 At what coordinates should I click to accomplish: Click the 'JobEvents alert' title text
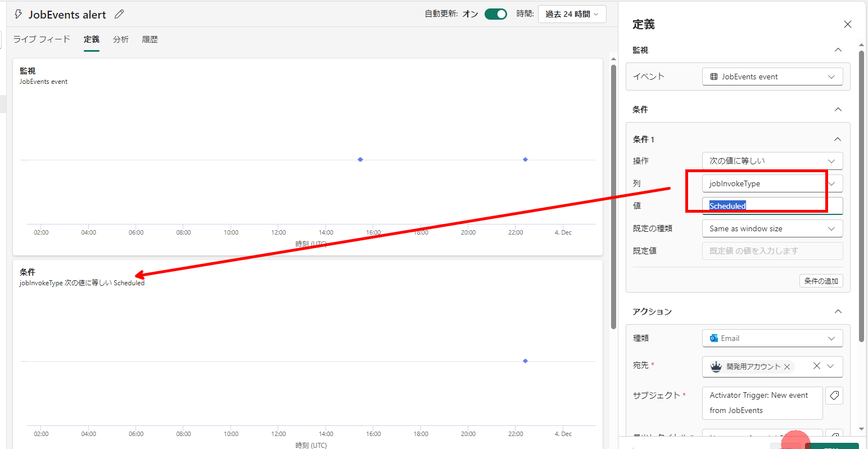coord(67,15)
